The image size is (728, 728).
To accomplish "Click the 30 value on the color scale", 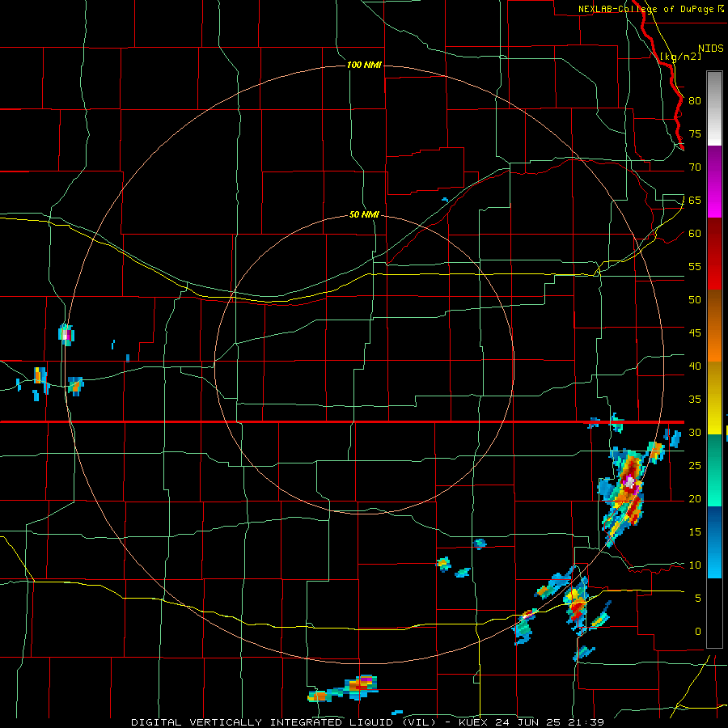I will 695,432.
